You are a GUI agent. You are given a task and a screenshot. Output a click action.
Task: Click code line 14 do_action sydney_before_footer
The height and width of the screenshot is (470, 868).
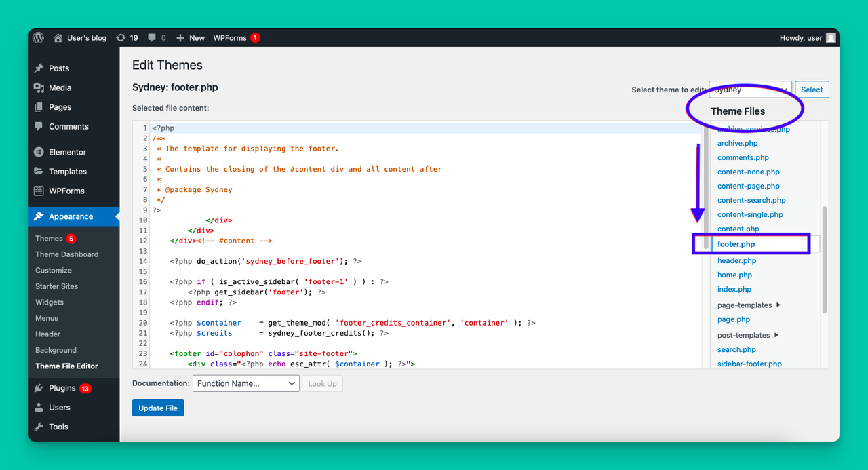(x=265, y=261)
